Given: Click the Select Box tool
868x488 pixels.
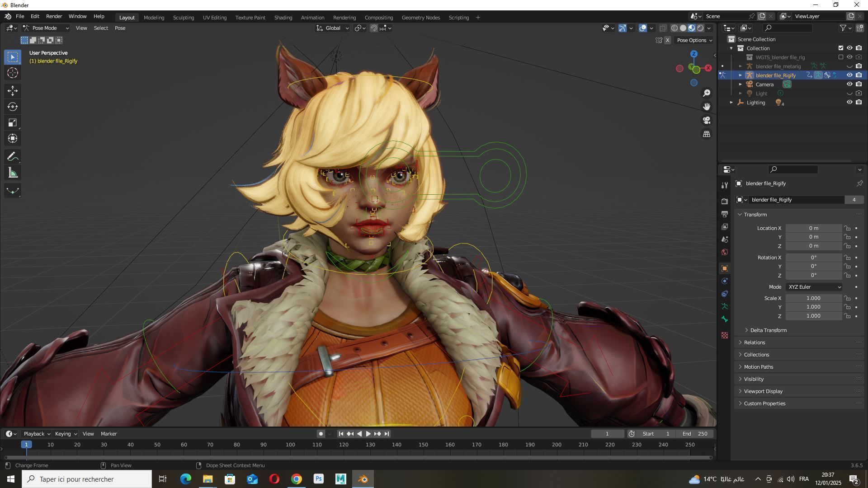Looking at the screenshot, I should coord(13,57).
